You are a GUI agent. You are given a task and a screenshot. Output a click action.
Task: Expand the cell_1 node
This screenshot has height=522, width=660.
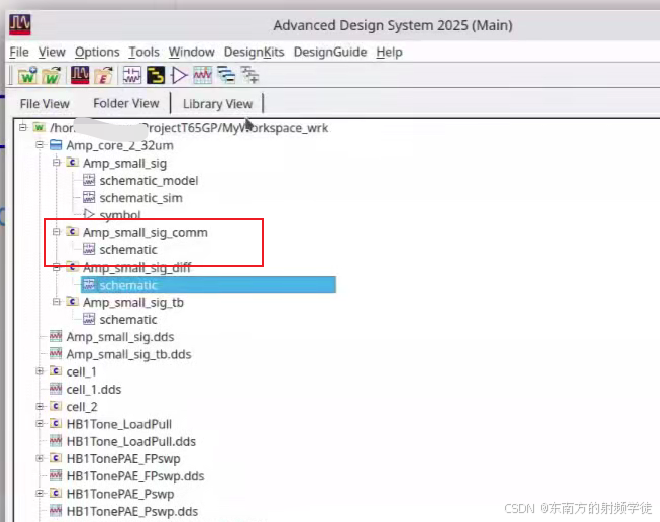point(40,371)
